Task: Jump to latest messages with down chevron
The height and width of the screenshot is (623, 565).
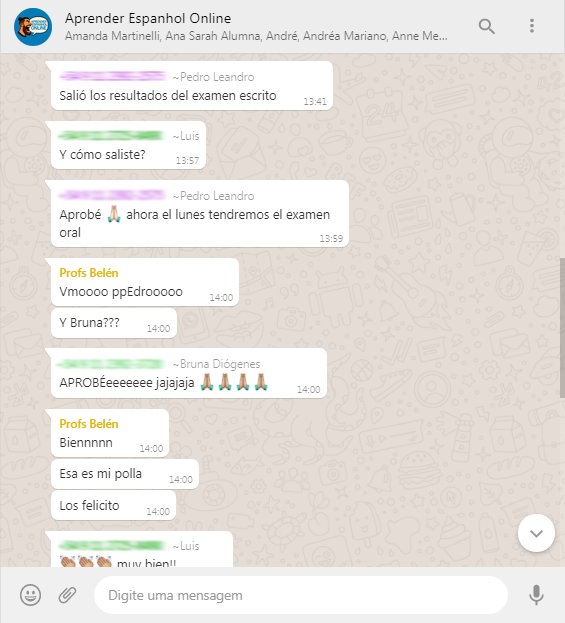Action: (536, 533)
